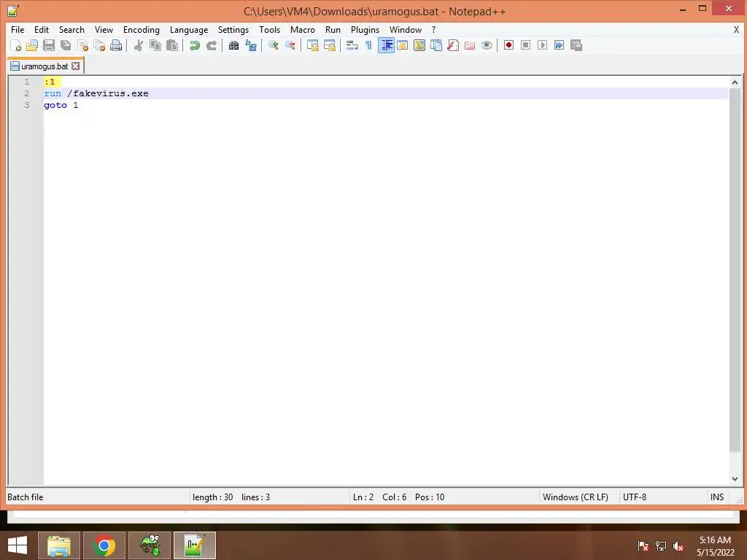Open the Windows Start button

[x=18, y=545]
